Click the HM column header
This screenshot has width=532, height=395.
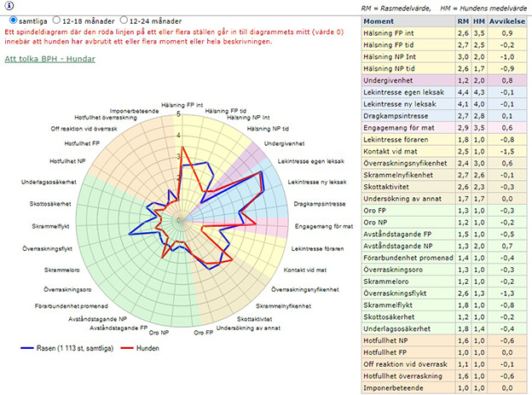point(479,21)
